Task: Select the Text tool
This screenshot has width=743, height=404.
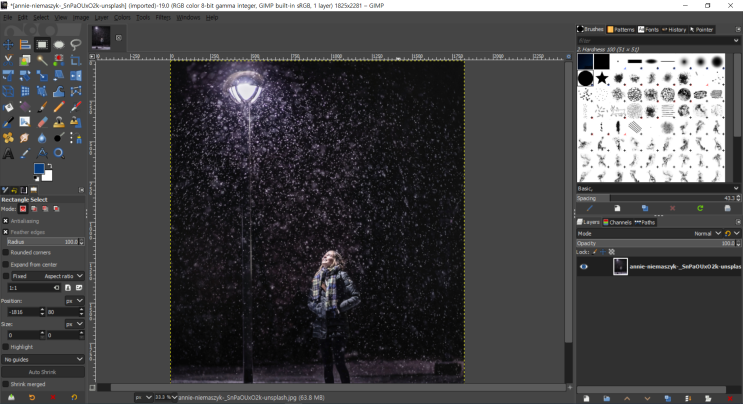Action: (8, 153)
